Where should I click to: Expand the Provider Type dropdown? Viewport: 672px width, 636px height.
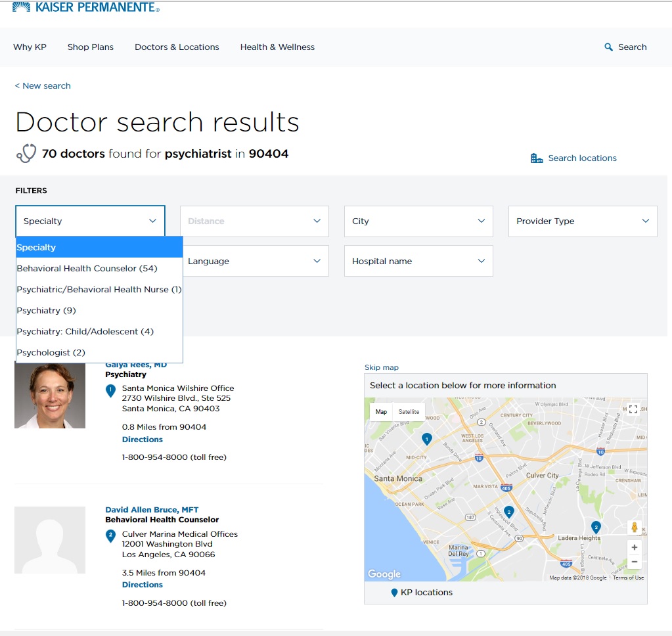pyautogui.click(x=583, y=221)
